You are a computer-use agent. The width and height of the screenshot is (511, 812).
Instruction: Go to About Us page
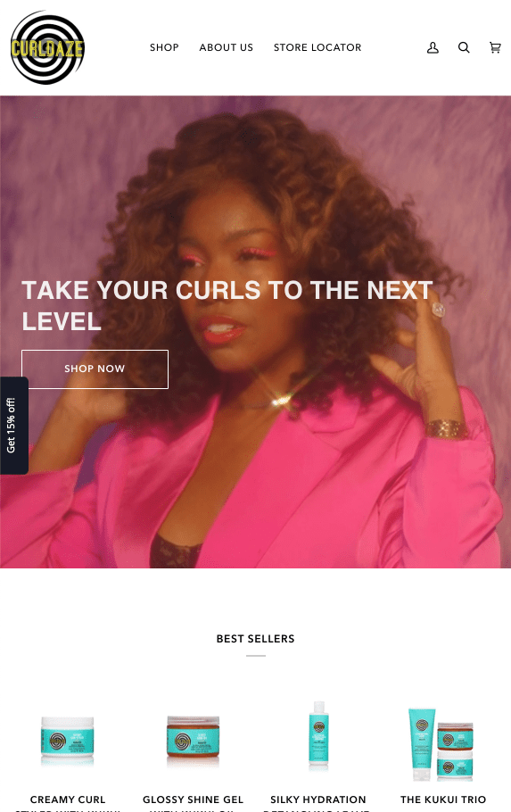pyautogui.click(x=227, y=47)
